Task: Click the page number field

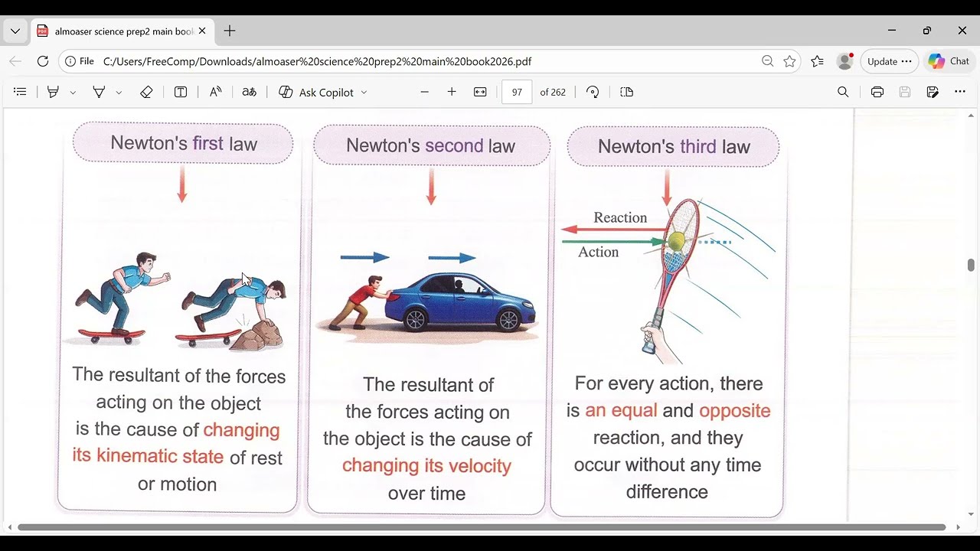Action: (x=517, y=92)
